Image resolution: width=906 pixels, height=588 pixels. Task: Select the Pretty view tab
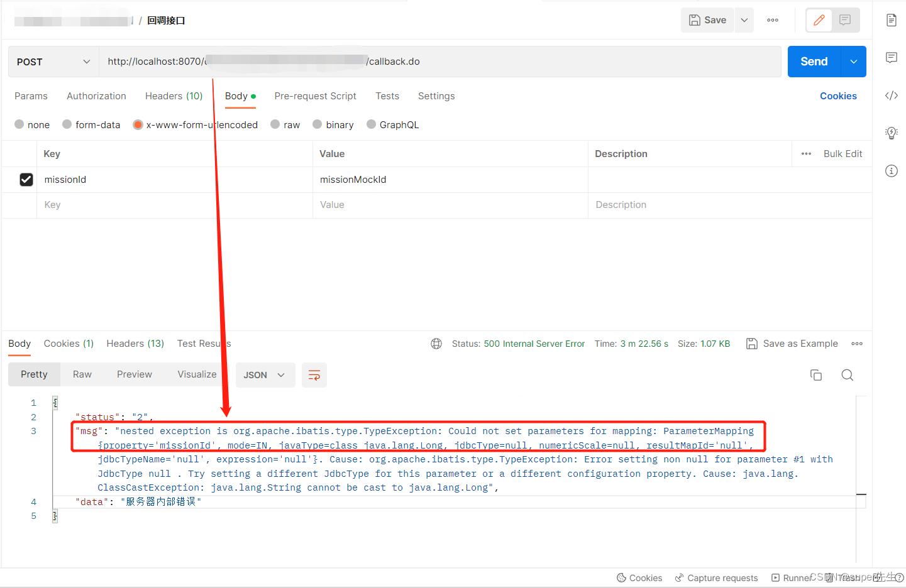click(x=34, y=374)
